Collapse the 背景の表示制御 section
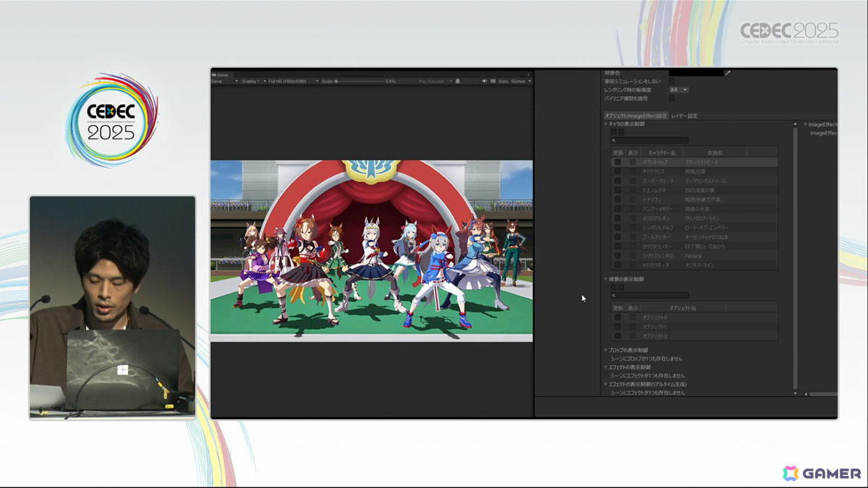868x488 pixels. (x=606, y=279)
